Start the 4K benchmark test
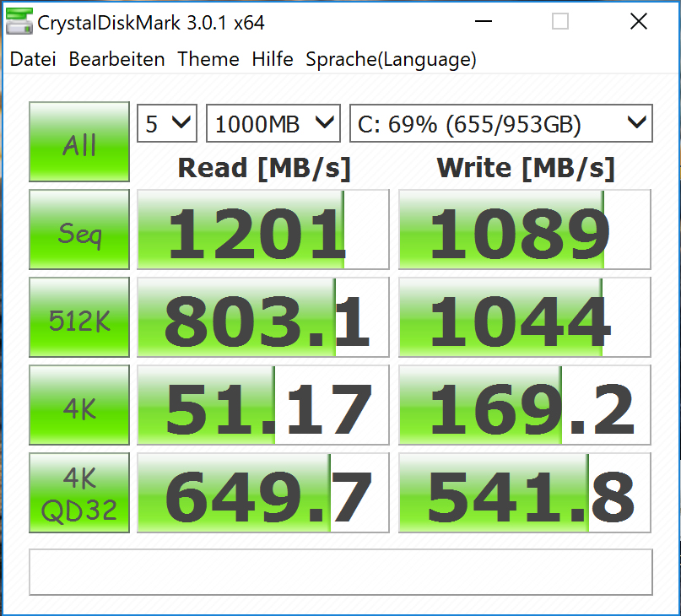 point(79,405)
